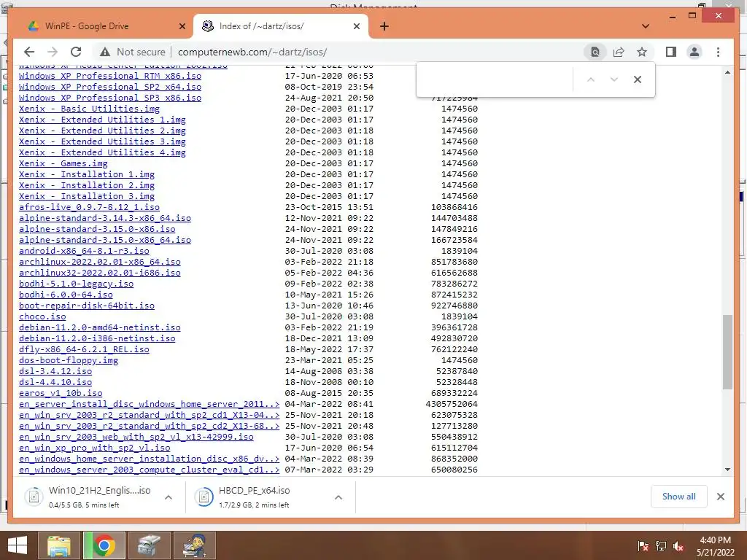Screen dimensions: 747x560
Task: Download choco.iso
Action: (42, 316)
